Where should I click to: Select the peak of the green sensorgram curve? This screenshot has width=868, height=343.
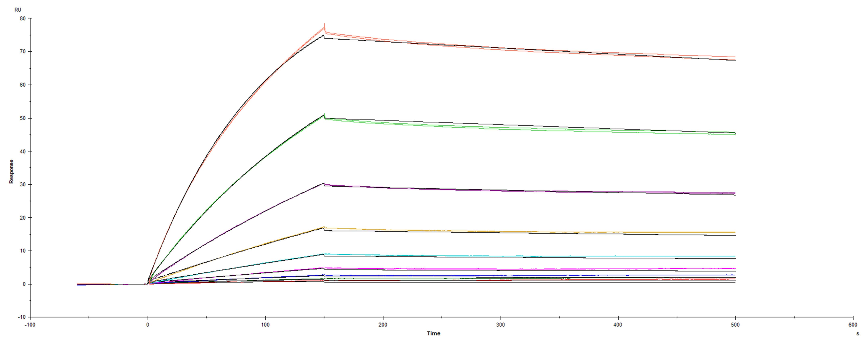tap(324, 115)
